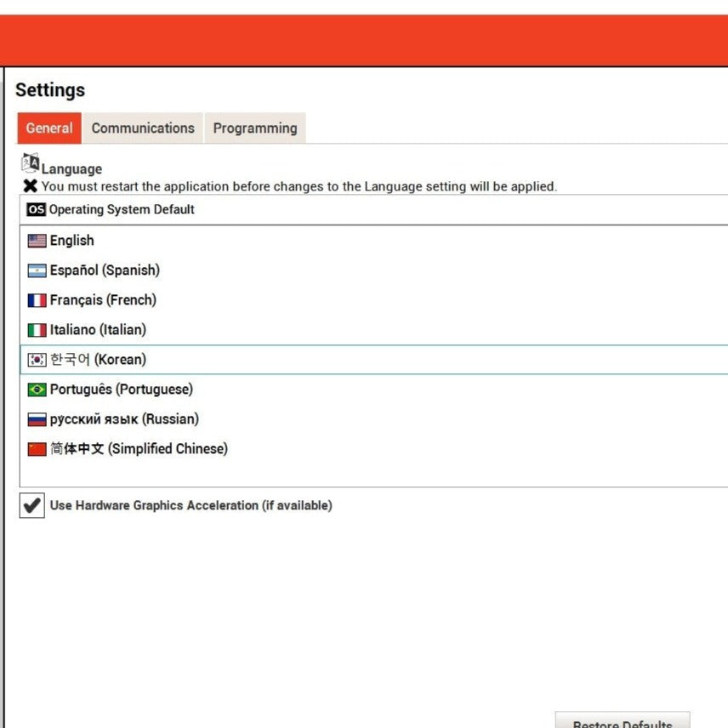Viewport: 728px width, 728px height.
Task: Open the Operating System Default language dropdown
Action: 374,209
